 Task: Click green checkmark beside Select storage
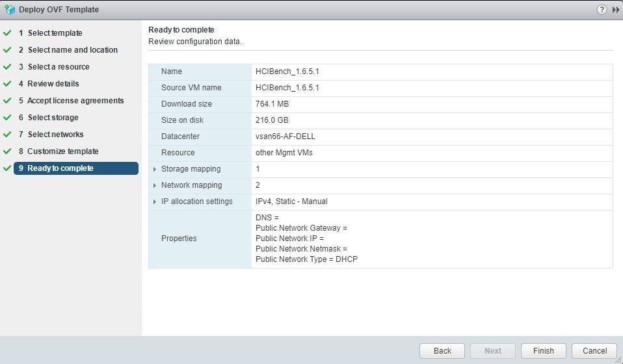pos(8,118)
